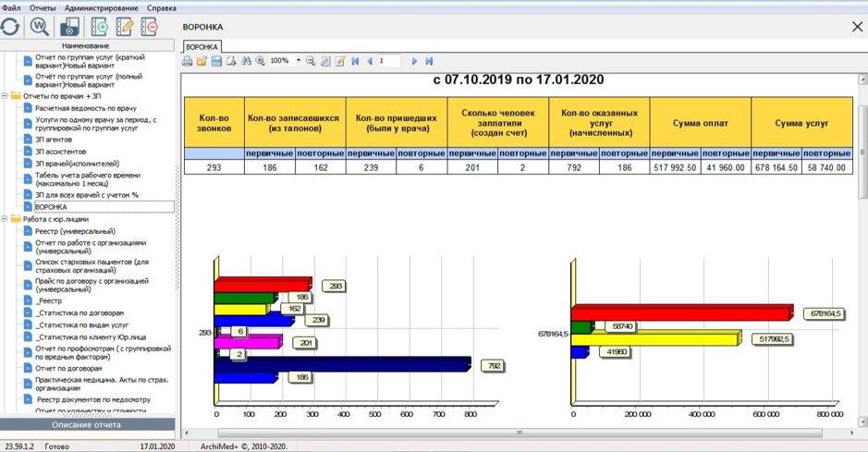
Task: Click the Наименование column header
Action: (x=87, y=46)
